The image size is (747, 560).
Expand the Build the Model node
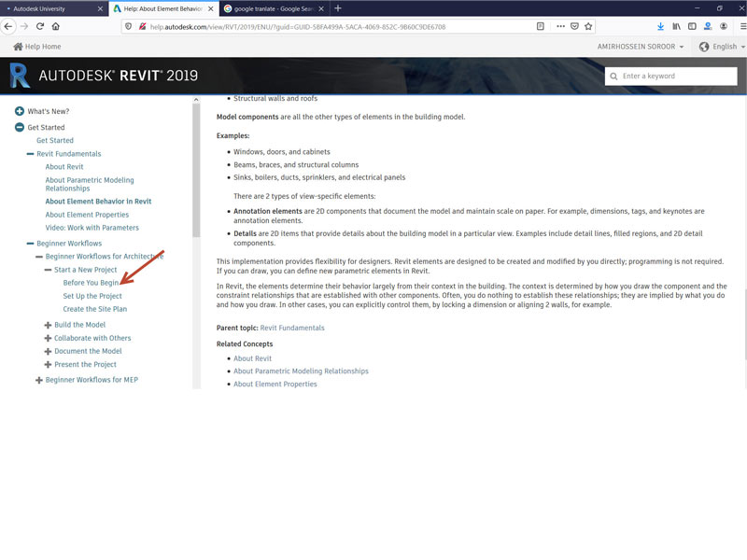tap(48, 325)
